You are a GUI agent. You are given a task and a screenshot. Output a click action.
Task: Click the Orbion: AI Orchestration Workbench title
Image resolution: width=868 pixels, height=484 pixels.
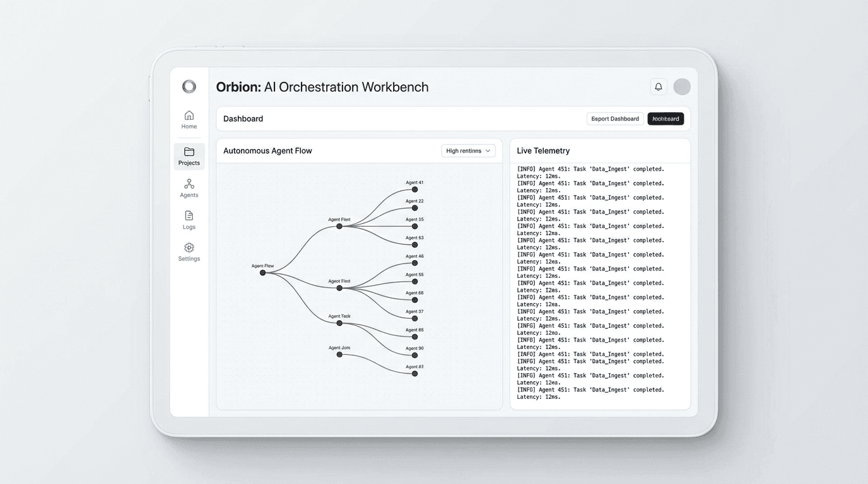[322, 87]
